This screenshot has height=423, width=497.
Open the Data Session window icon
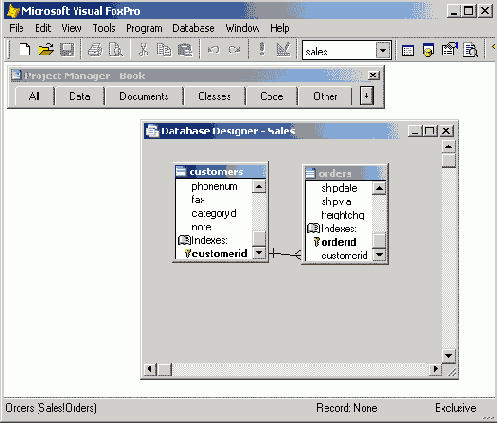(x=428, y=50)
